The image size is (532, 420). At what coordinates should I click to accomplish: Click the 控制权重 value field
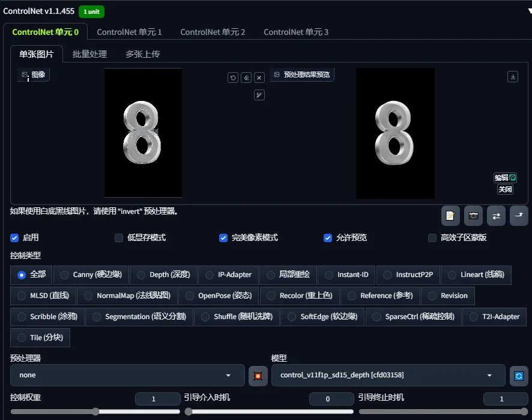coord(157,399)
